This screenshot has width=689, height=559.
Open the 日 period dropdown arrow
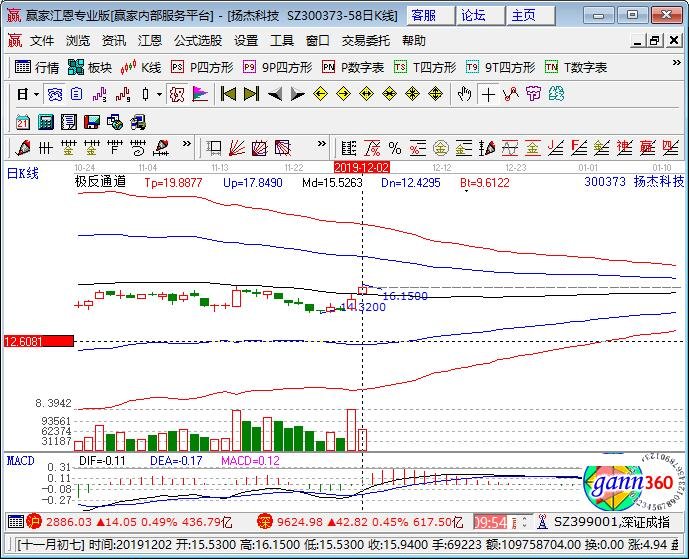pyautogui.click(x=36, y=94)
